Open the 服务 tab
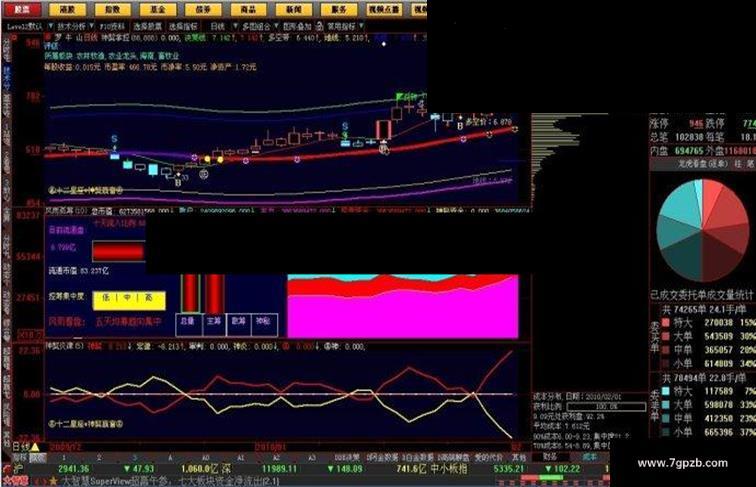756x487 pixels. tap(339, 9)
